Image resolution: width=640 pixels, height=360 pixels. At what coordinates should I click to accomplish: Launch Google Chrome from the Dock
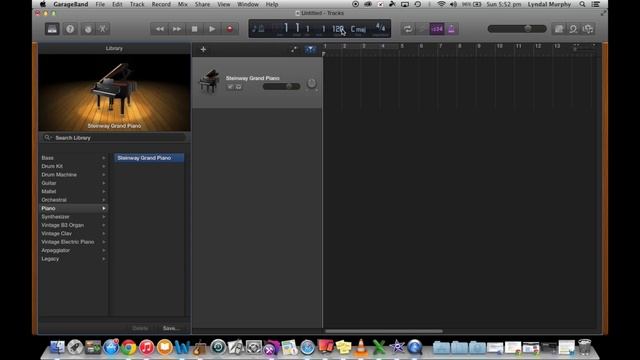[x=129, y=347]
